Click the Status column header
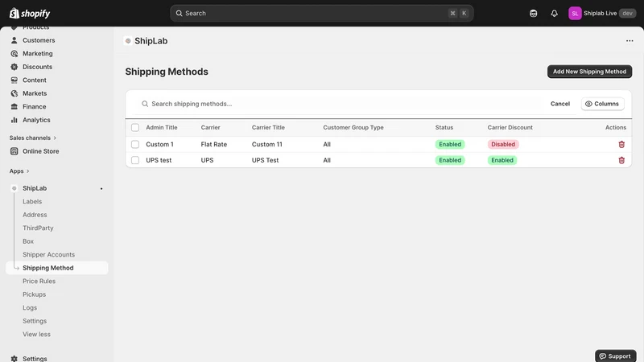The width and height of the screenshot is (644, 362). point(444,127)
